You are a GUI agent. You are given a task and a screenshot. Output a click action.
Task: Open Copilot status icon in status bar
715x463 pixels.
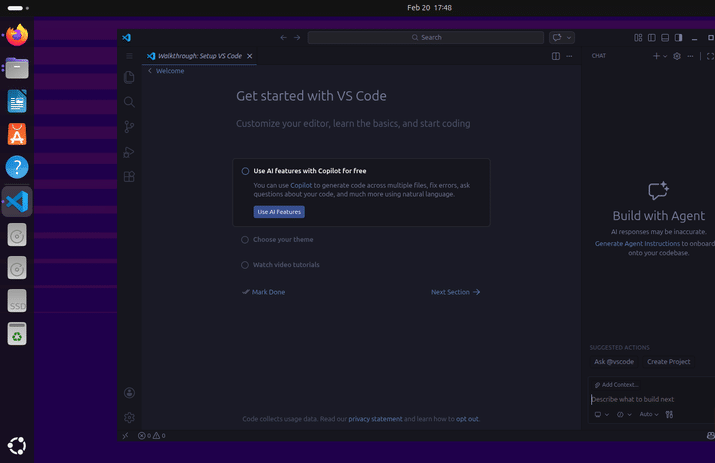click(710, 436)
